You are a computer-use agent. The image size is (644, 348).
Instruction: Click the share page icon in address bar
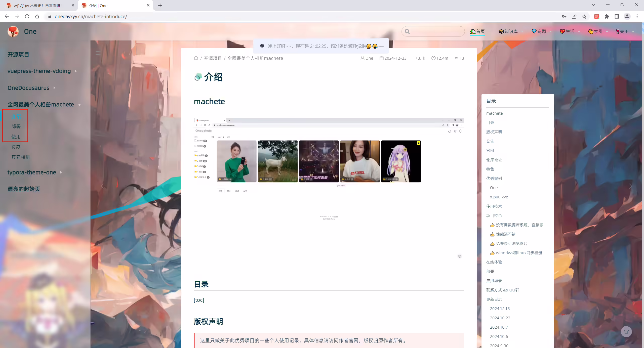tap(574, 16)
